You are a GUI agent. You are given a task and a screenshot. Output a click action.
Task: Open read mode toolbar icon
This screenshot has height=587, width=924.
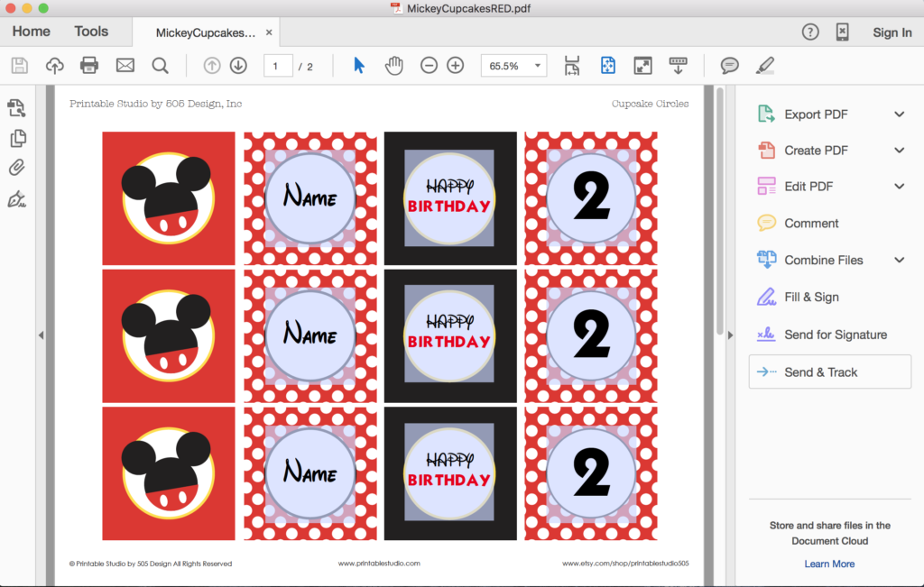point(679,65)
